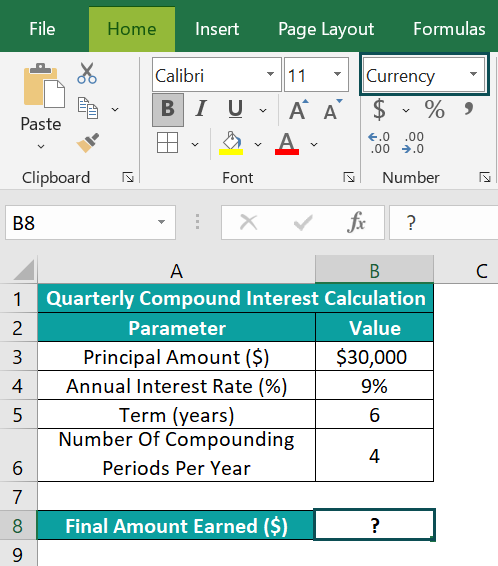
Task: Select cell B8 containing the question mark
Action: pos(374,525)
